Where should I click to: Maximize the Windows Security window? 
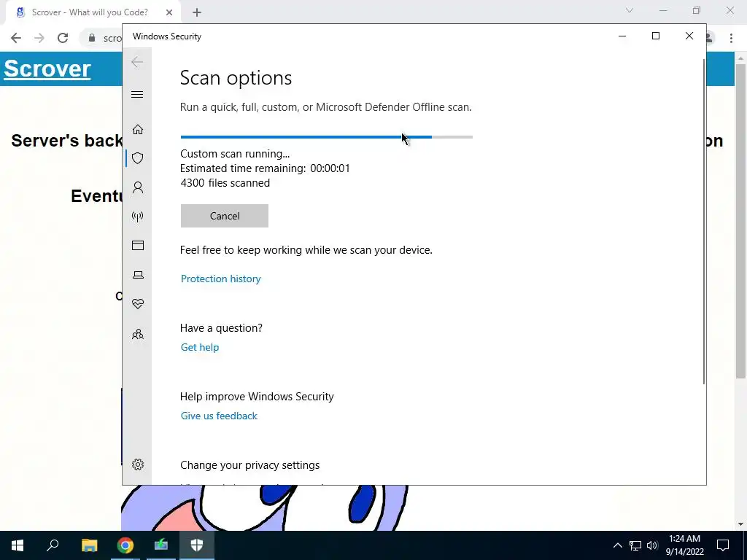pos(656,36)
